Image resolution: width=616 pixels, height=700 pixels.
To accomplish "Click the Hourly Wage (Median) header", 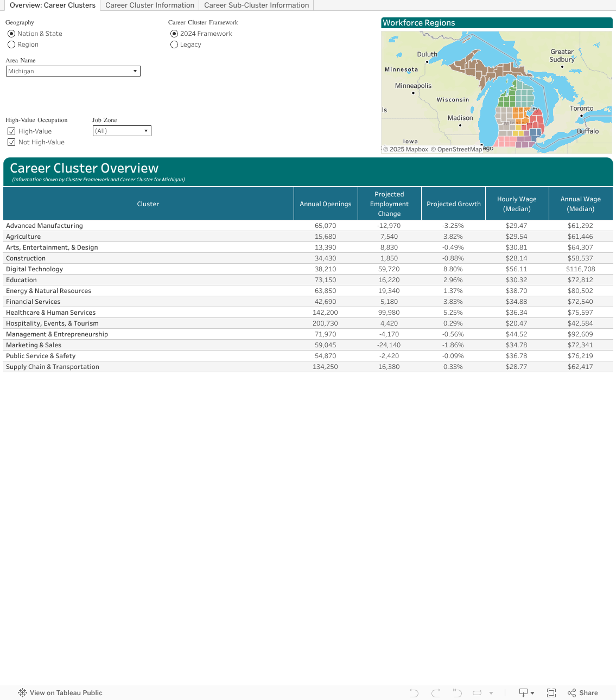I will pos(517,204).
